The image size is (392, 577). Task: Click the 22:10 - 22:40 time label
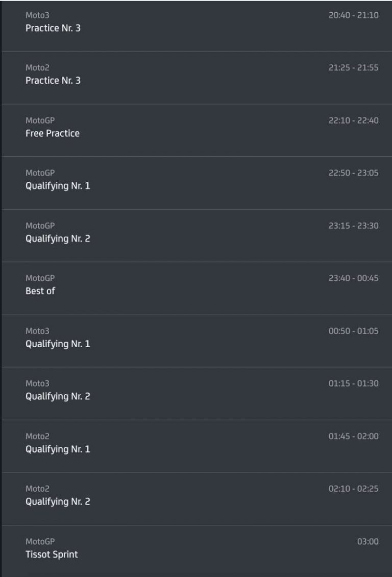coord(353,121)
